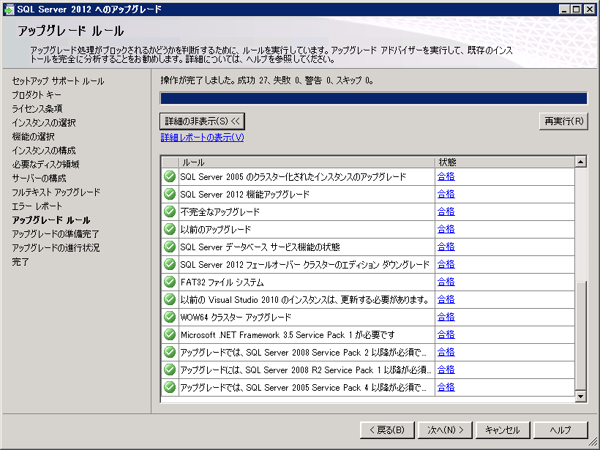The width and height of the screenshot is (600, 450).
Task: Open 合格 link for 不完全なアップグレード
Action: click(446, 212)
